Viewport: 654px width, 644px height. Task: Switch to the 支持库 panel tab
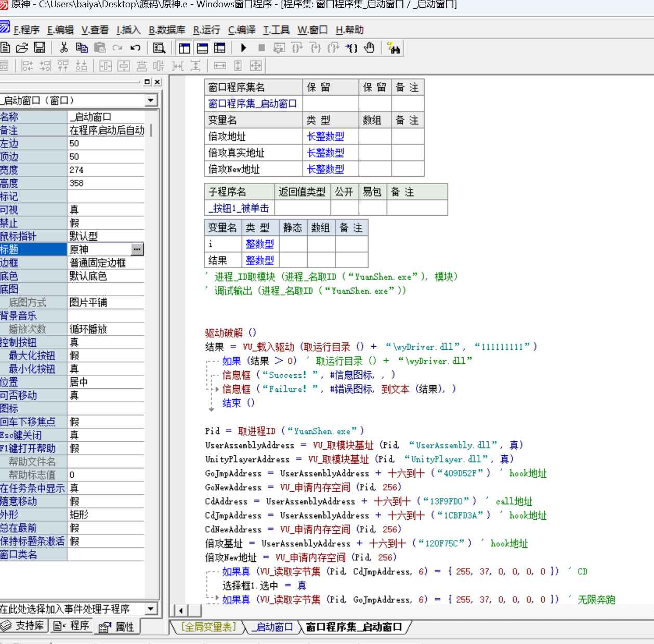click(24, 626)
